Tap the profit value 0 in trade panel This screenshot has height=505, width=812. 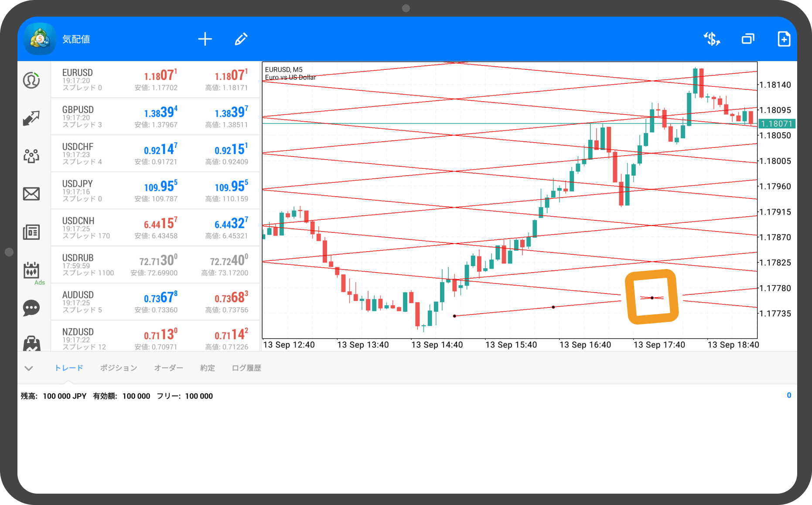789,395
